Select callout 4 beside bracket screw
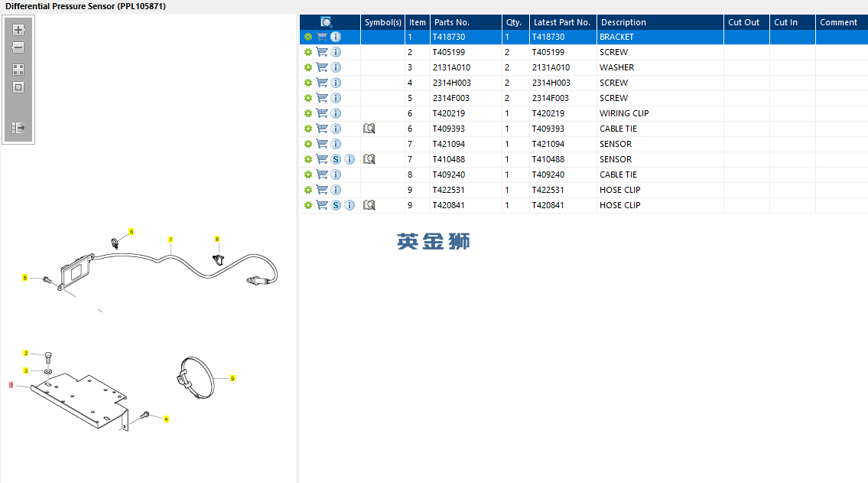 click(166, 419)
